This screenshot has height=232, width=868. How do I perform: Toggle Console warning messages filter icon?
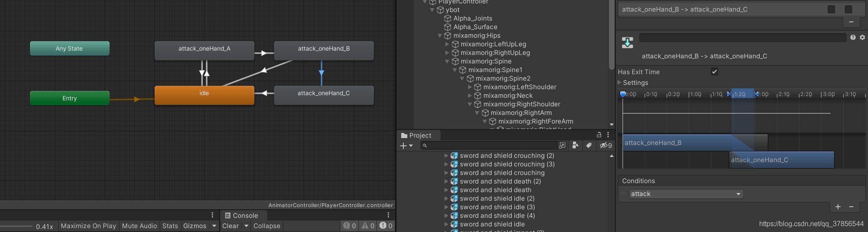pyautogui.click(x=368, y=226)
